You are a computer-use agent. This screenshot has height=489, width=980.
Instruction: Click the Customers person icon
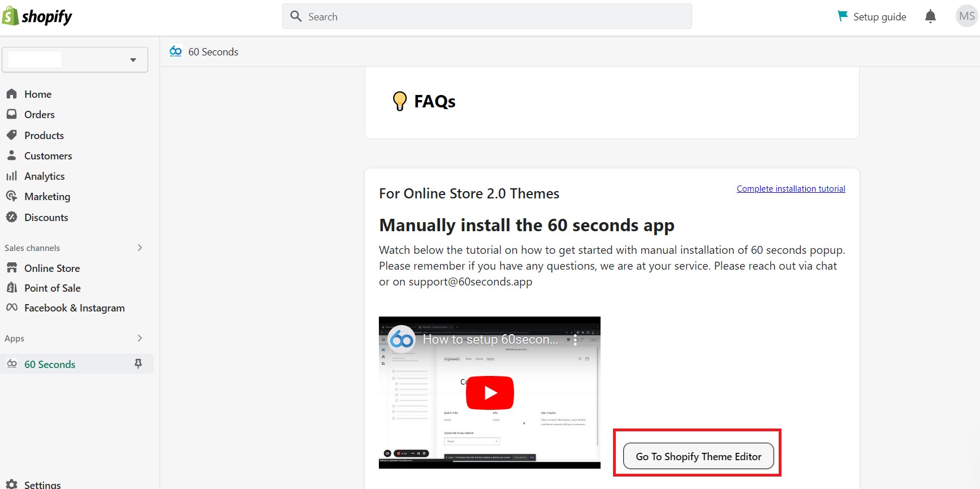(x=11, y=155)
